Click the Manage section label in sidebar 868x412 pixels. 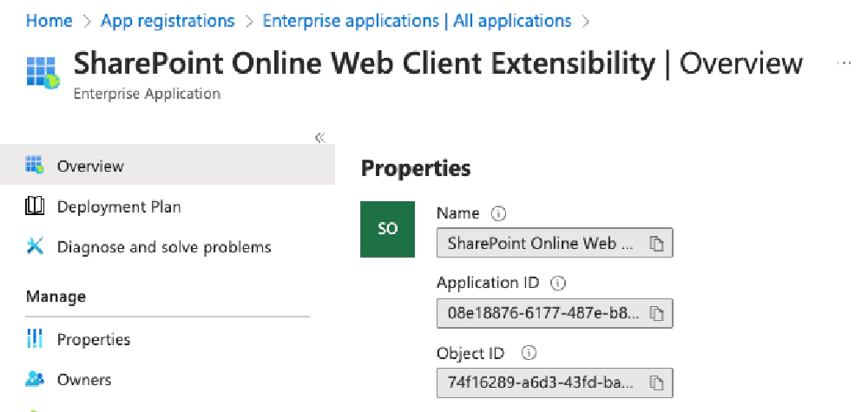56,297
